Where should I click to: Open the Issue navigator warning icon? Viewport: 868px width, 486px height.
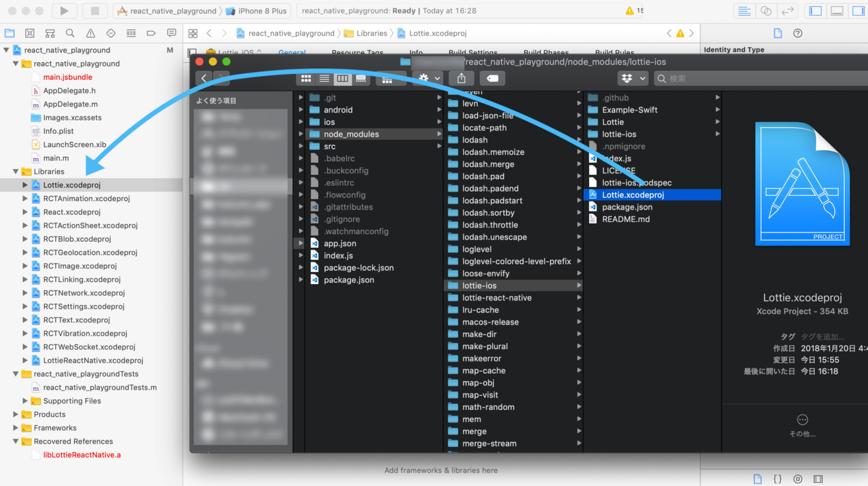point(91,33)
